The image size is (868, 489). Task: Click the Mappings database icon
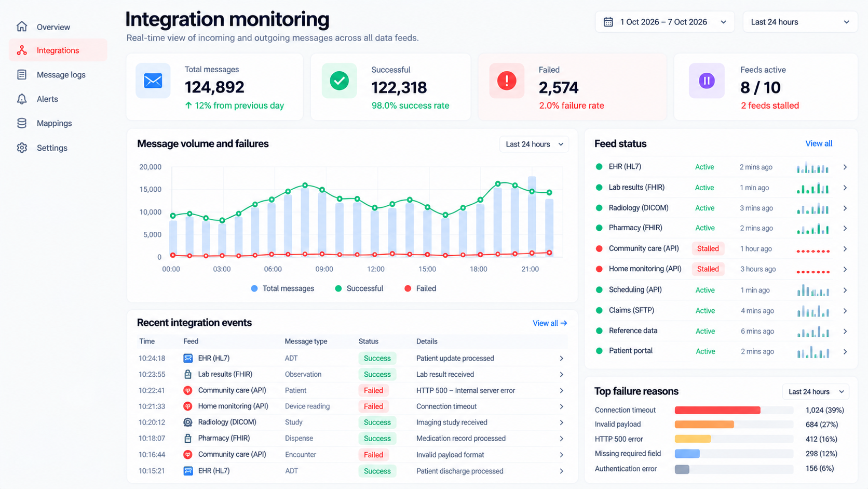point(22,123)
